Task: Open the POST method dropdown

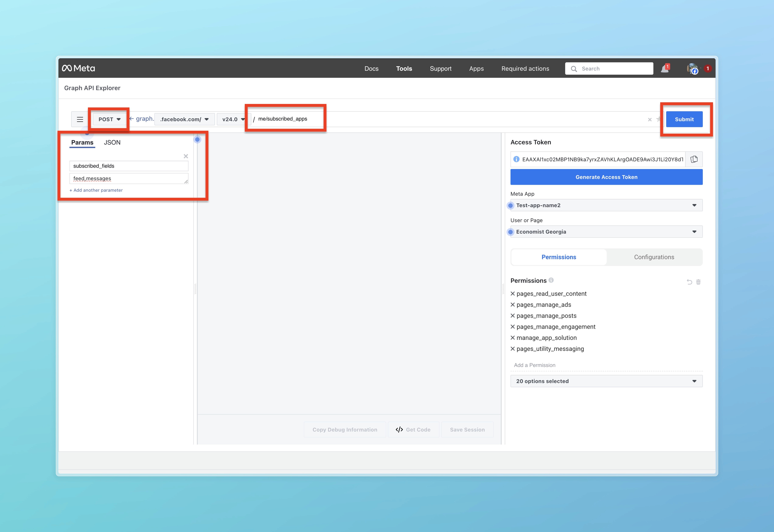Action: coord(109,119)
